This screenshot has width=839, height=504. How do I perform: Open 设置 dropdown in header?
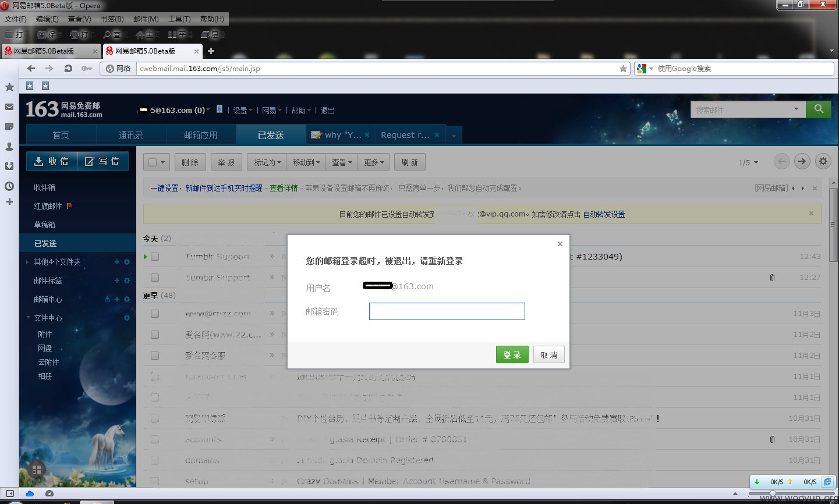click(243, 111)
